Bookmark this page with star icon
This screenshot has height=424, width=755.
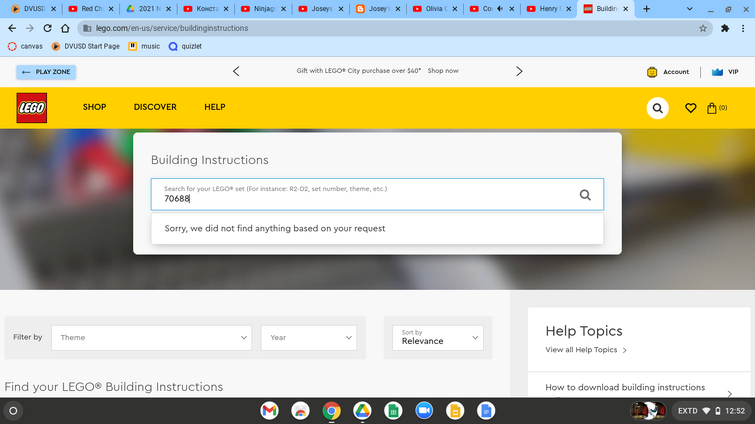703,28
